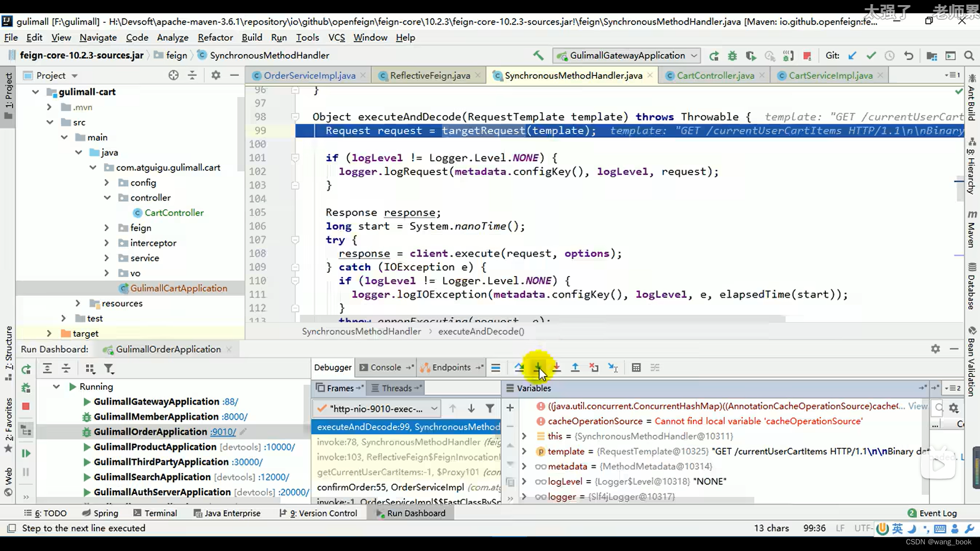Click the Step Over debugger icon
This screenshot has height=551, width=980.
pyautogui.click(x=519, y=367)
